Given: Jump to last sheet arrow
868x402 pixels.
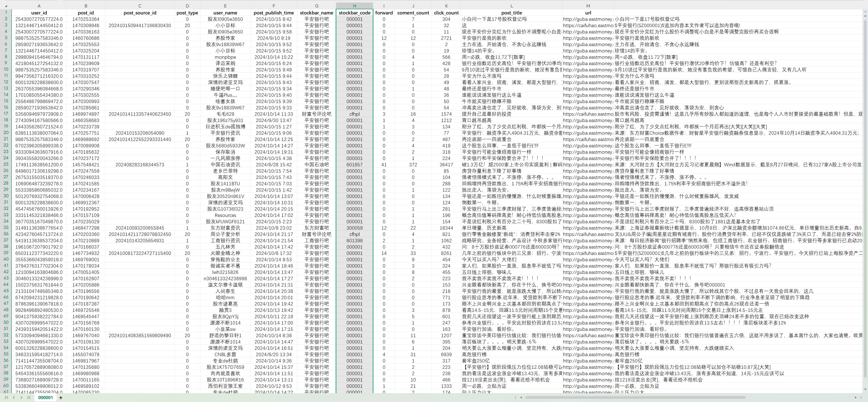Looking at the screenshot, I should coord(29,397).
